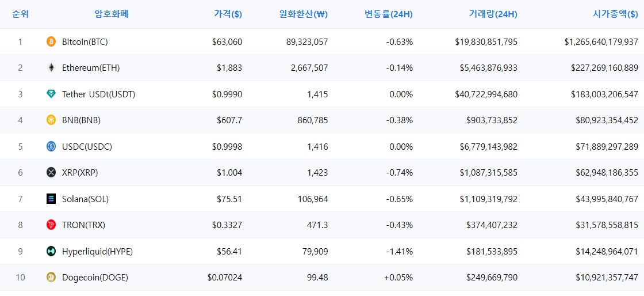
Task: Select won value 89,323,057
Action: coord(307,42)
